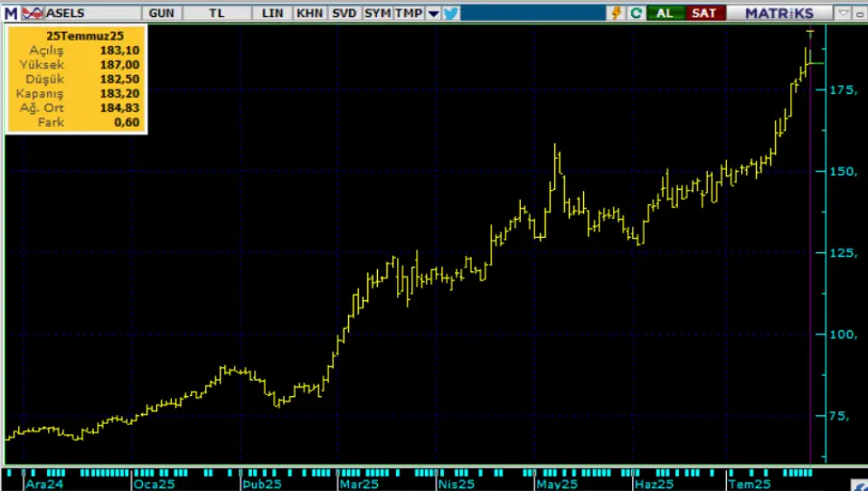Click the 25Temmuz25 date in info box
This screenshot has height=491, width=868.
coord(85,36)
